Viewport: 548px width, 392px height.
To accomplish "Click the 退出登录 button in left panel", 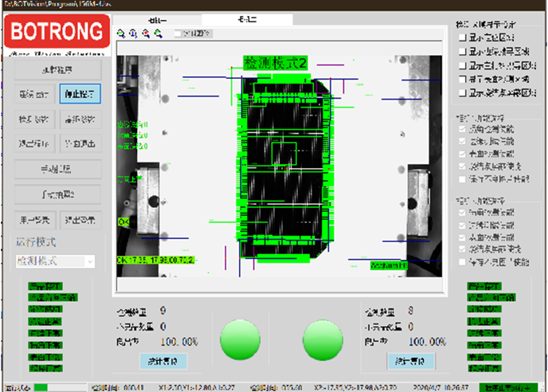I will (x=80, y=220).
